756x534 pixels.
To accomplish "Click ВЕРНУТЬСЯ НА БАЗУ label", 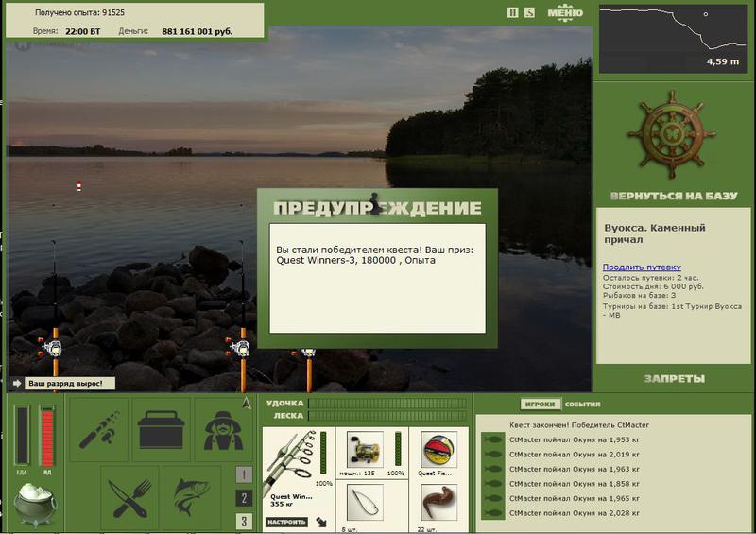I will [x=674, y=196].
